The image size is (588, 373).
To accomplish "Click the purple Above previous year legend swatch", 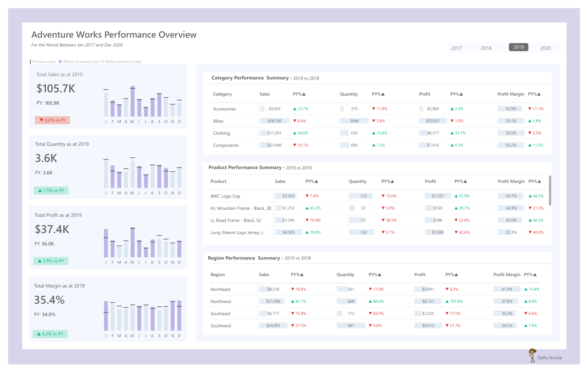I will pyautogui.click(x=60, y=62).
